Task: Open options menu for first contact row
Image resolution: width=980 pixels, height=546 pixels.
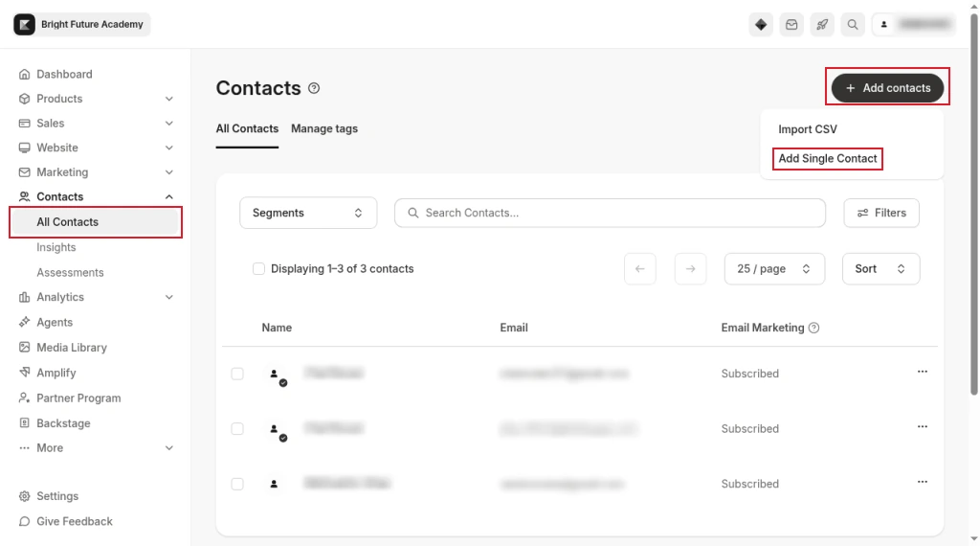Action: click(x=922, y=372)
